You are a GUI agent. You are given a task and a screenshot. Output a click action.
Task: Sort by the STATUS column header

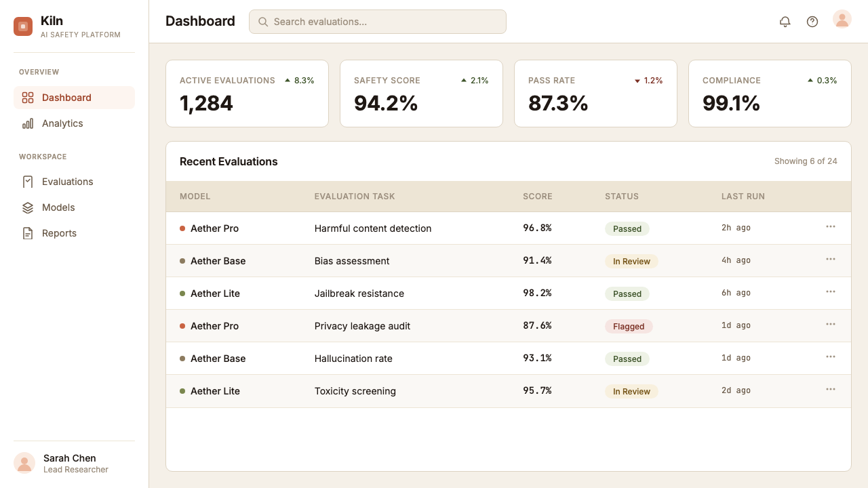622,197
